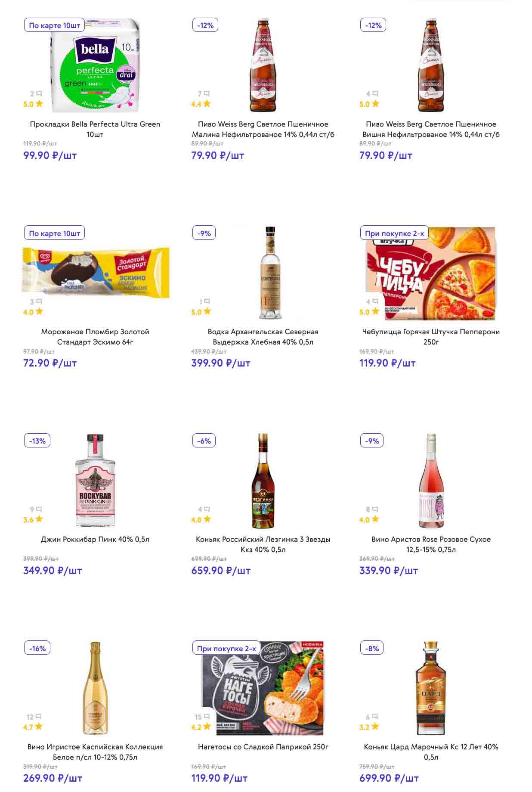Image resolution: width=532 pixels, height=792 pixels.
Task: Click the comments icon for Аристов Rose wine
Action: click(x=375, y=509)
